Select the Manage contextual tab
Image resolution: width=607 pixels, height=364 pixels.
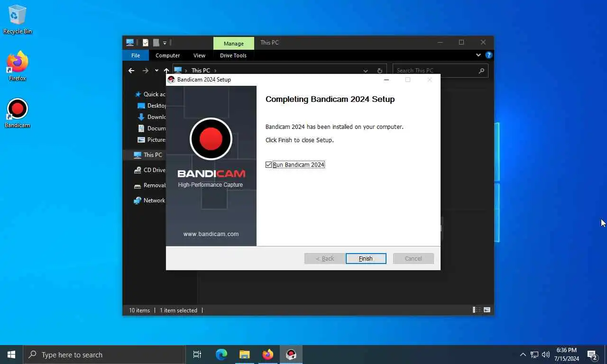pos(234,43)
